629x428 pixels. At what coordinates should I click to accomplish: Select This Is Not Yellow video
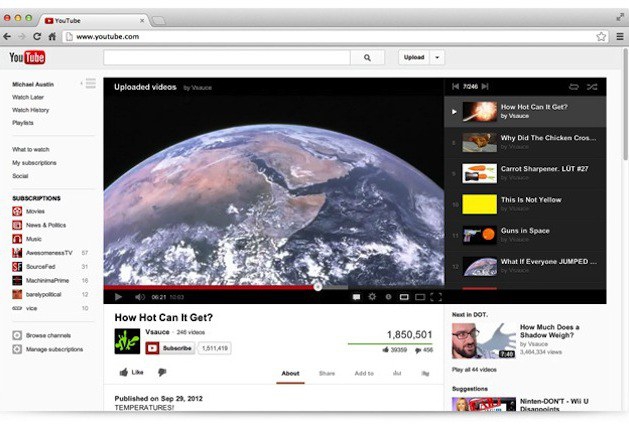pyautogui.click(x=526, y=204)
